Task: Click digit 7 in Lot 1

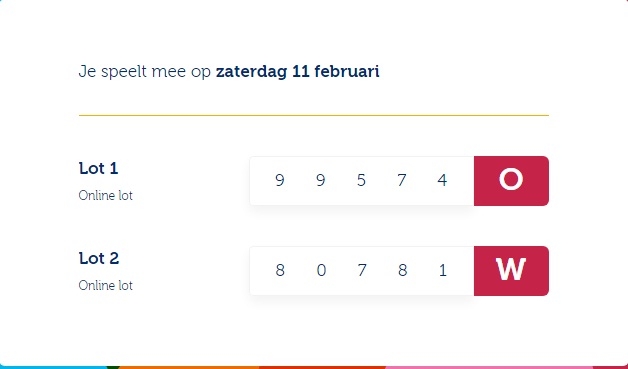Action: [402, 180]
